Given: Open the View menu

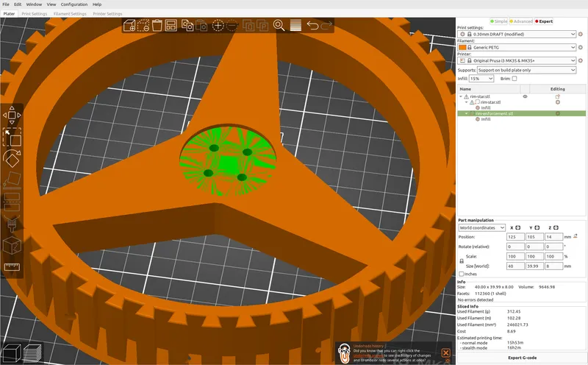Looking at the screenshot, I should pyautogui.click(x=51, y=4).
